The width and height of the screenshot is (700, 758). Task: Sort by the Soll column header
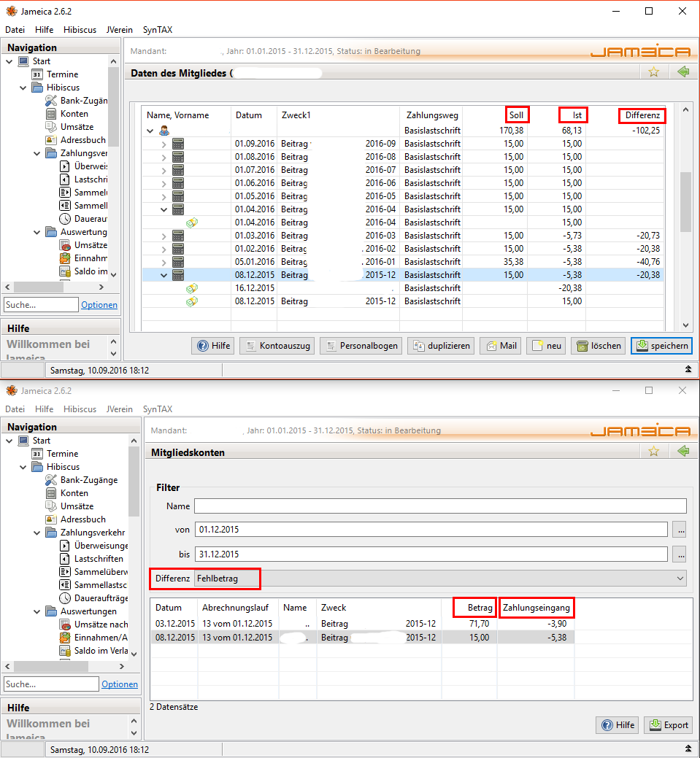tap(516, 115)
